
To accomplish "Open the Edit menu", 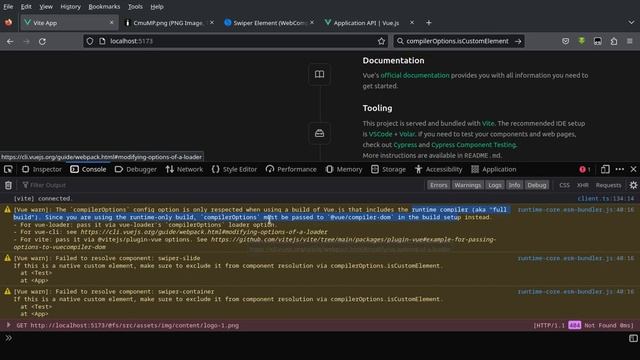I will pos(26,7).
